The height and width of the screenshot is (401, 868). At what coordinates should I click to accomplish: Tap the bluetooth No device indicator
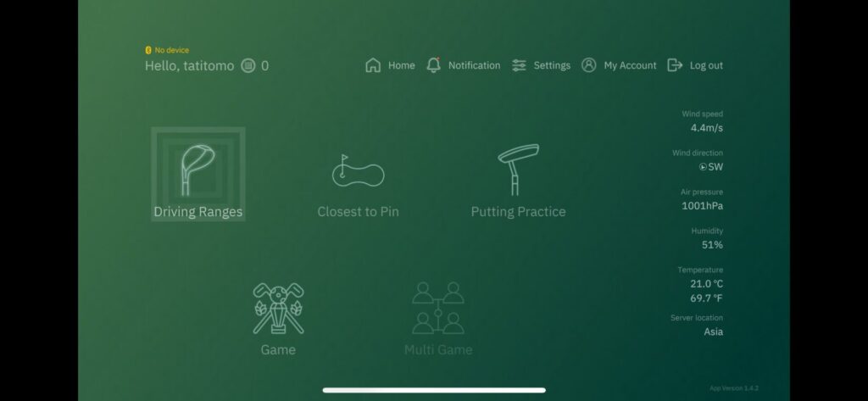point(167,50)
